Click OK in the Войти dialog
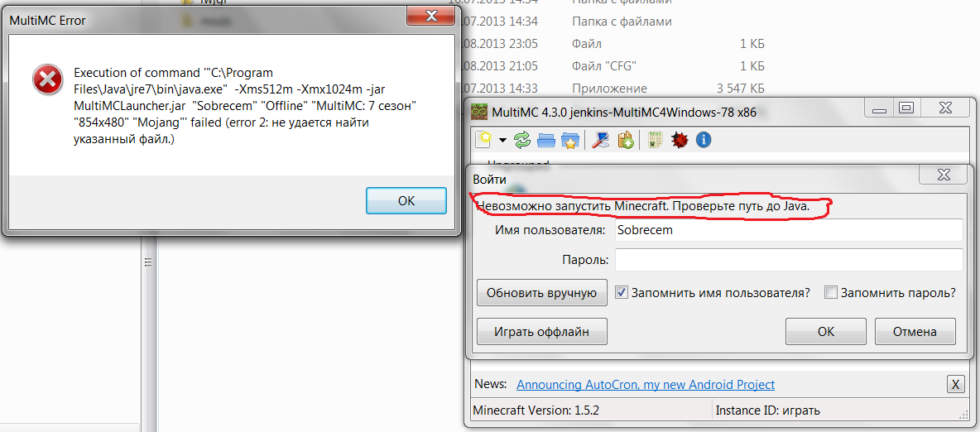The image size is (980, 432). coord(825,331)
